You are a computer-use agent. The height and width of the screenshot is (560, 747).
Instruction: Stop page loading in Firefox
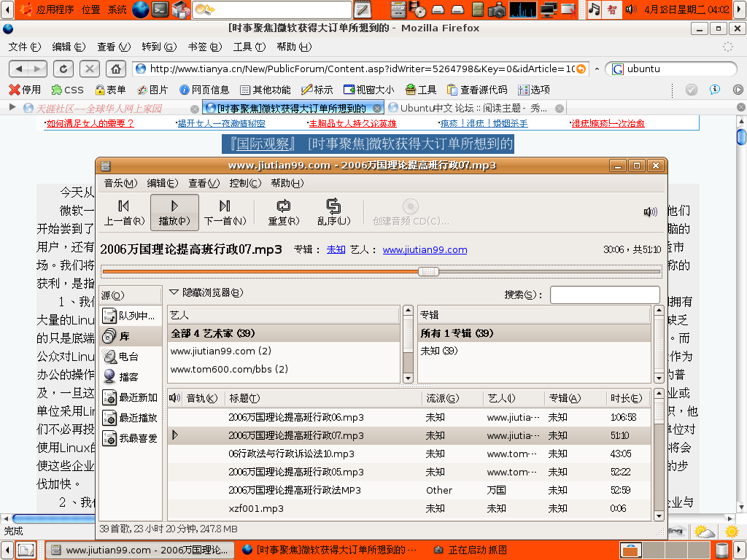point(90,69)
